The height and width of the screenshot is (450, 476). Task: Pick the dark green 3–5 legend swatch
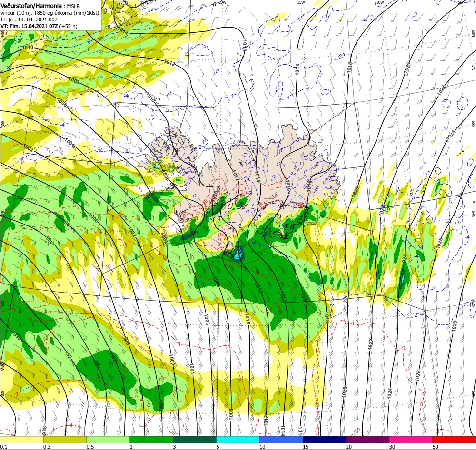[195, 440]
